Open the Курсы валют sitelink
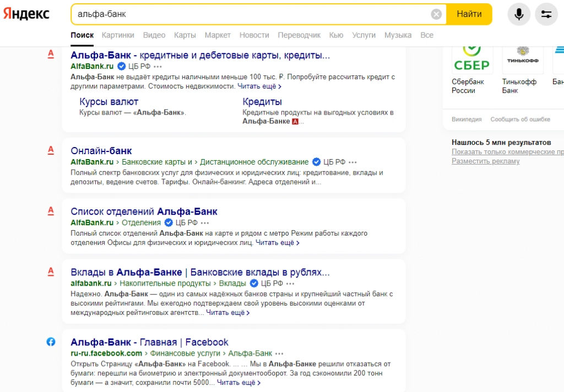The image size is (564, 392). pyautogui.click(x=109, y=102)
